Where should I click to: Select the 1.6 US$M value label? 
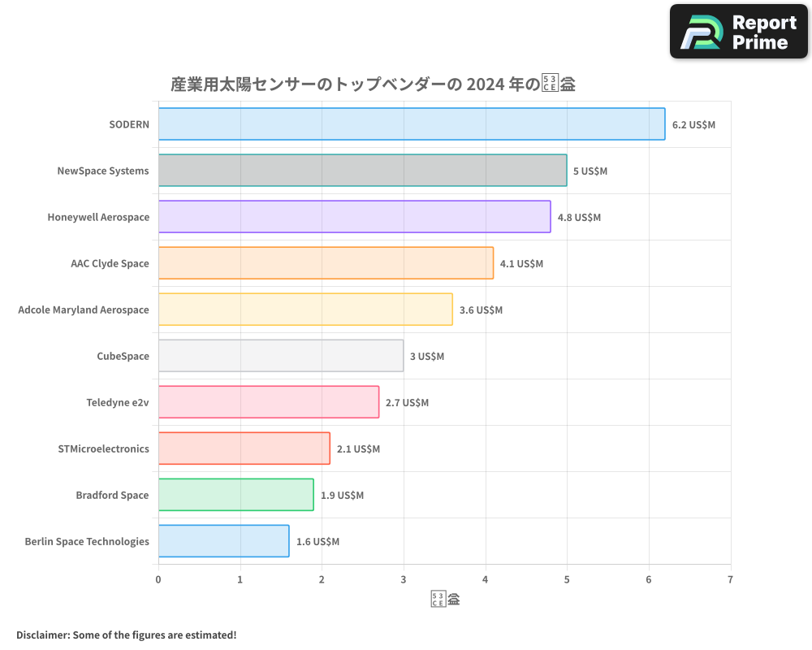click(320, 542)
